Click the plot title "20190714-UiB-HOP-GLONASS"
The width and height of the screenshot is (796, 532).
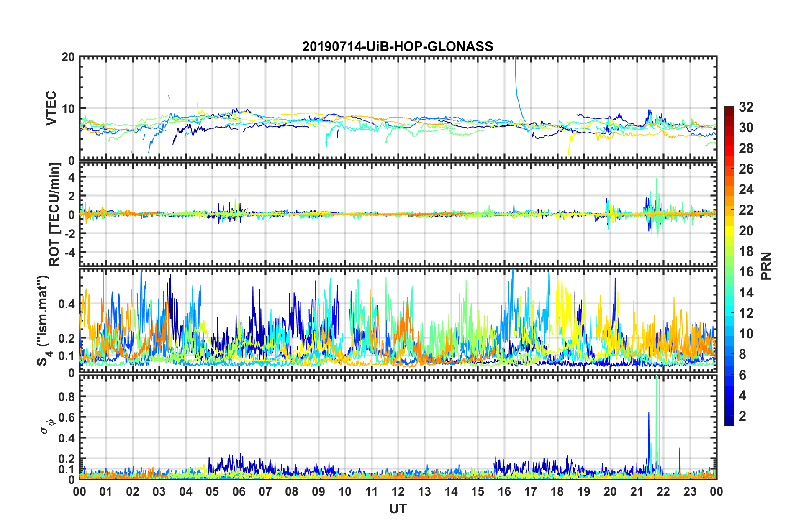(398, 46)
